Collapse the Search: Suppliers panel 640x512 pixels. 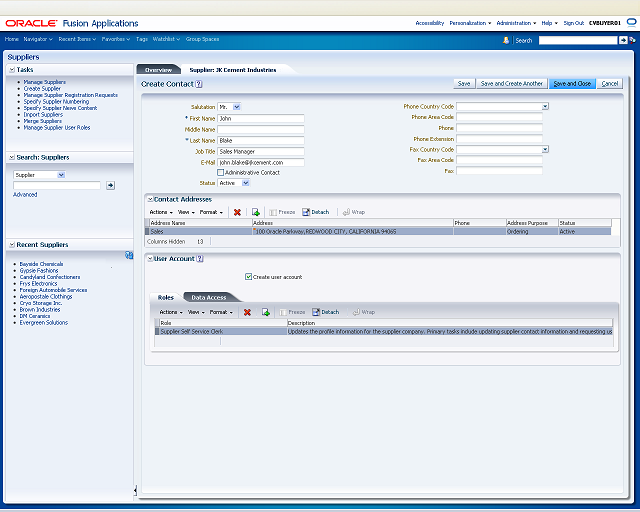coord(12,158)
